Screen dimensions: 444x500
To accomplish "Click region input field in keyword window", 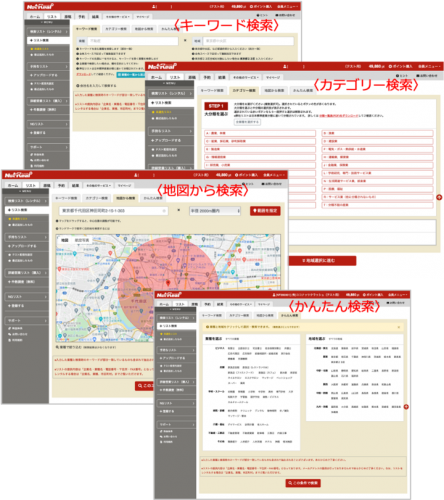I will [x=249, y=41].
